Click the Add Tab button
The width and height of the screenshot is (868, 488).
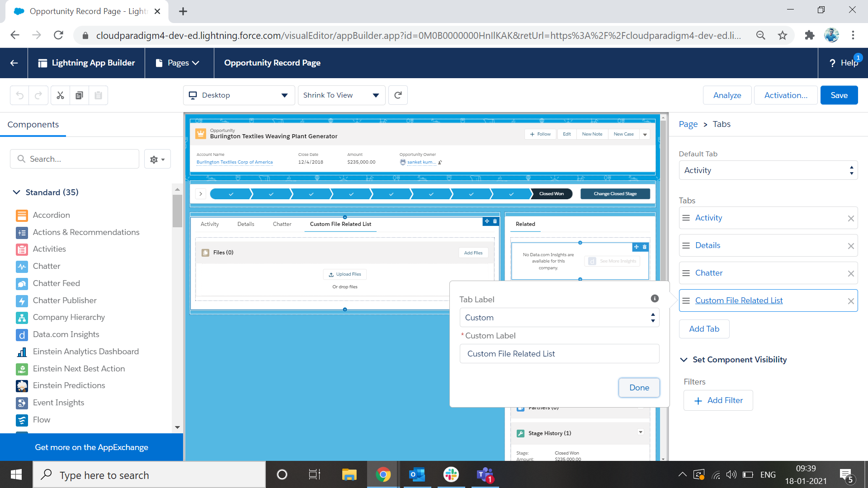[x=704, y=328]
